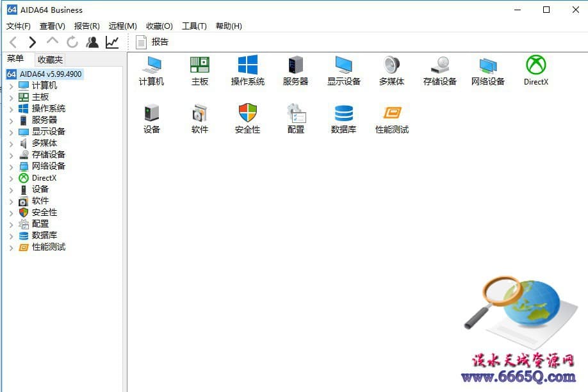The image size is (588, 392).
Task: Expand the 性能测试 tree node chevron
Action: tap(12, 248)
